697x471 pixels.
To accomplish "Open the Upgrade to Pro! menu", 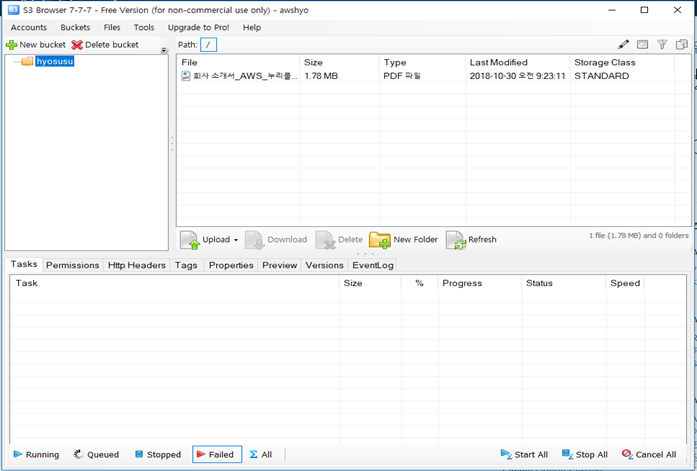I will tap(197, 27).
